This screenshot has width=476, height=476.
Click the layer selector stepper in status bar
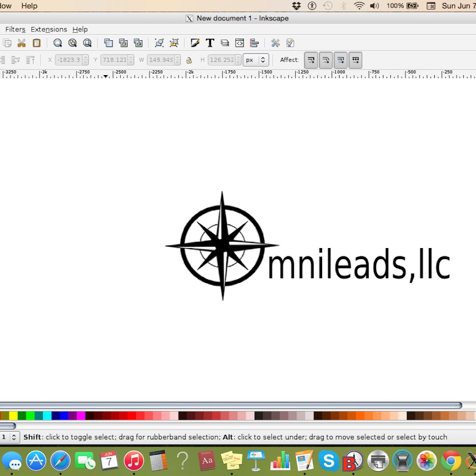(x=14, y=437)
